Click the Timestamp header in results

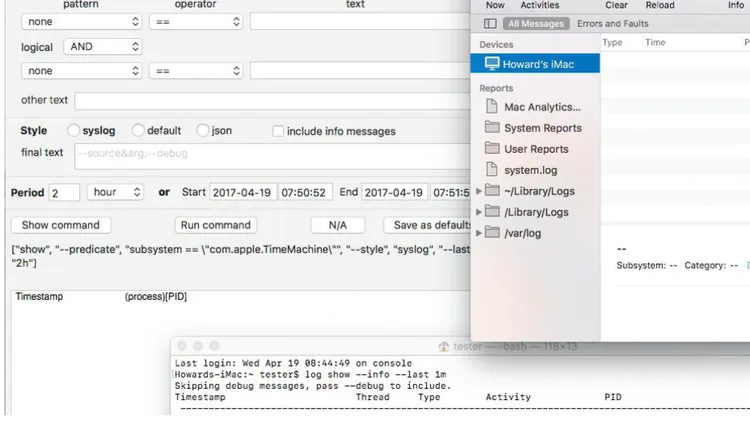pyautogui.click(x=39, y=296)
